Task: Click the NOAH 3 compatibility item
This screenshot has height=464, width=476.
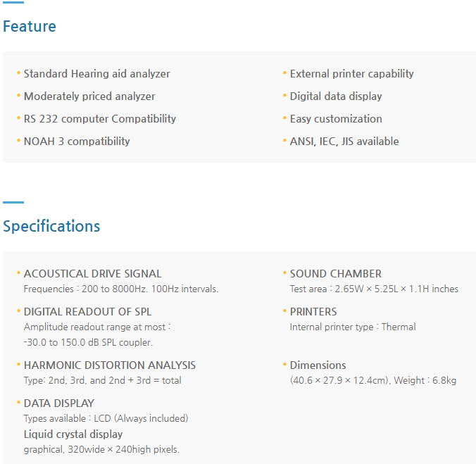Action: (x=77, y=142)
